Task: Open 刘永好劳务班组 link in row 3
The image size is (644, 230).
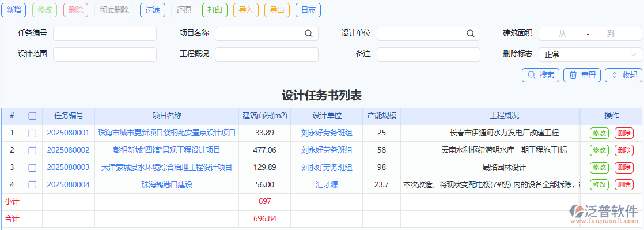Action: pos(327,168)
